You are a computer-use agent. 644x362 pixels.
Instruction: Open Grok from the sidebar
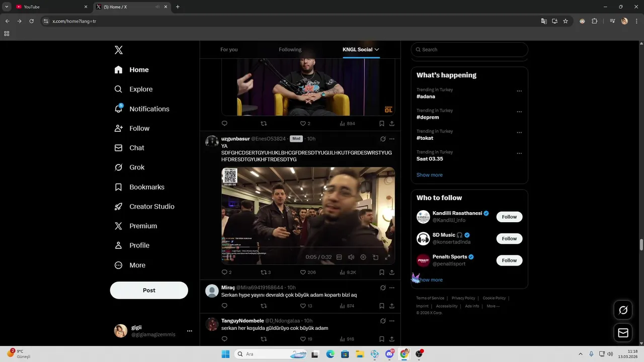click(130, 167)
